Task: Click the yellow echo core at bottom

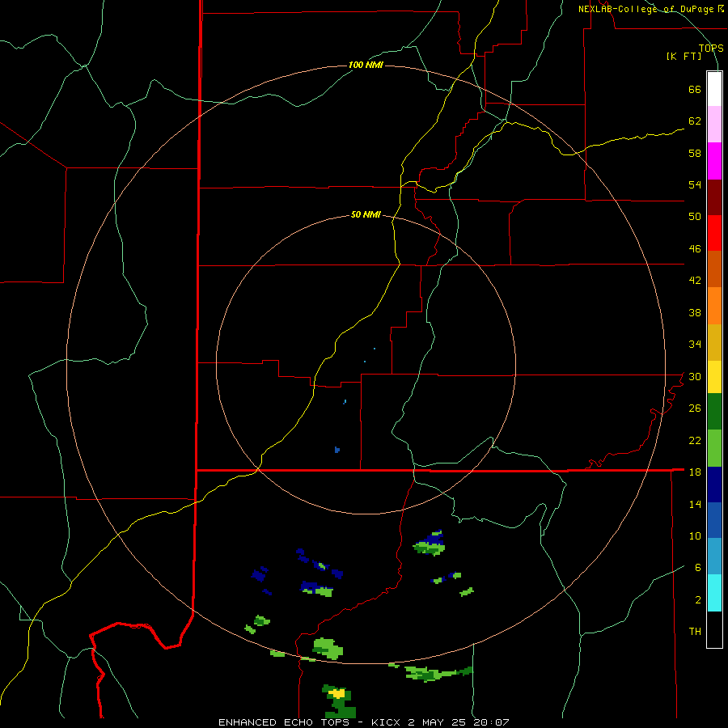Action: tap(336, 693)
